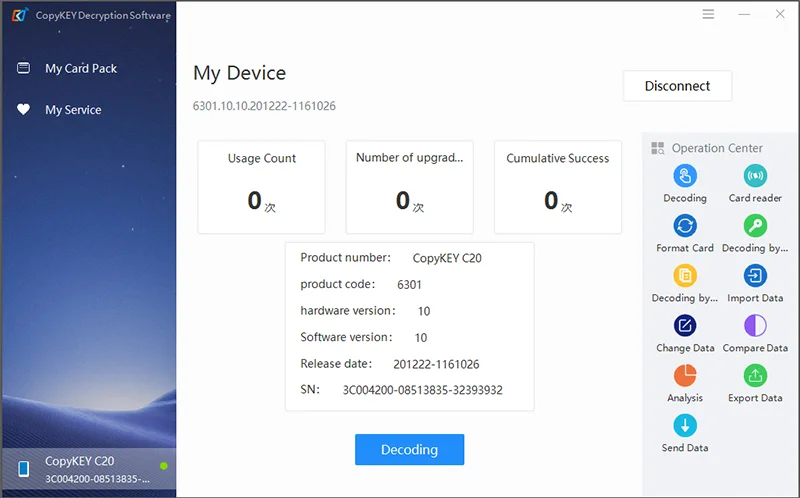Click the green connection status dot

click(x=164, y=466)
